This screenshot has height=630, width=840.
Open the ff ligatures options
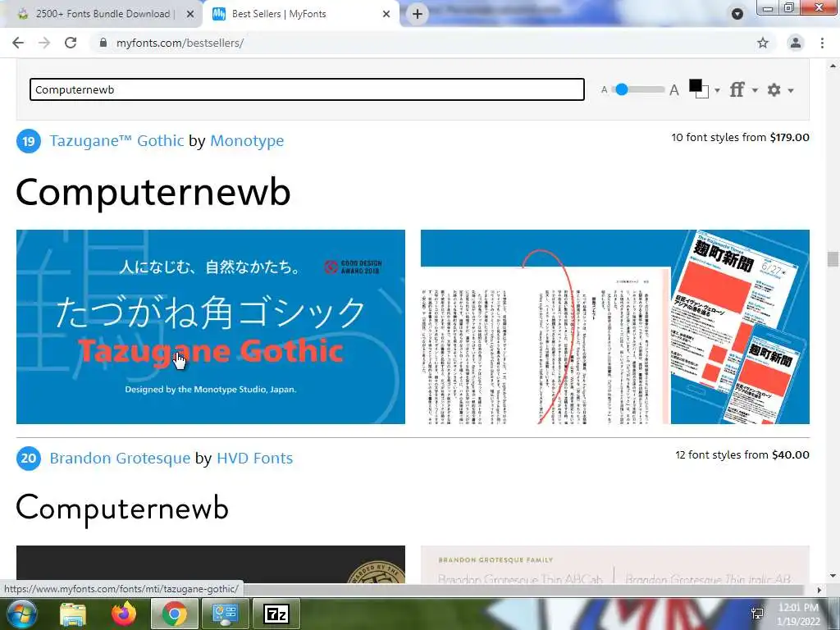737,89
